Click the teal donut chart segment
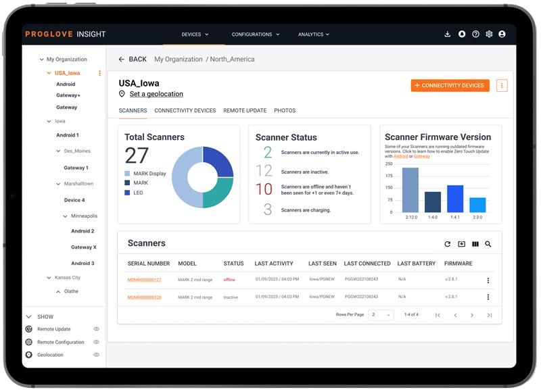This screenshot has height=392, width=541. pos(219,194)
